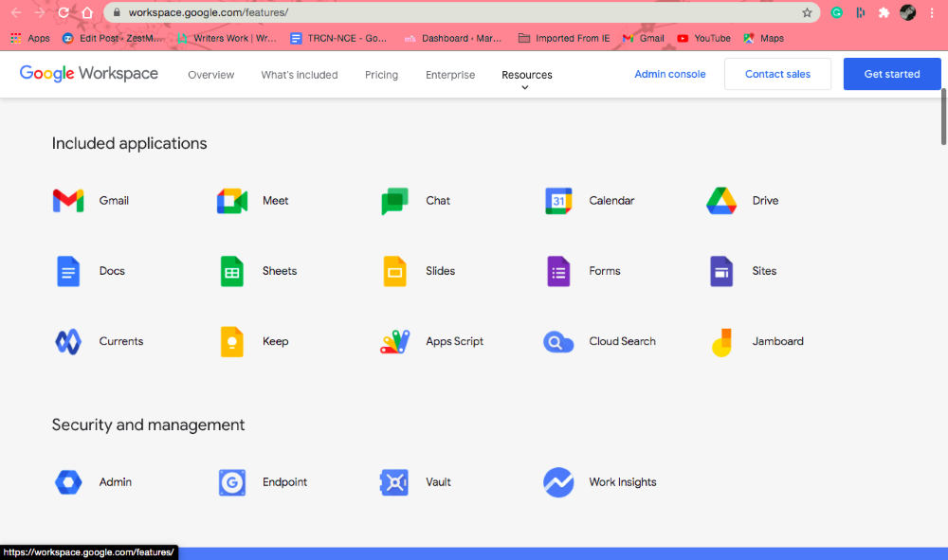Select the green Chat bubble icon
The width and height of the screenshot is (948, 560).
394,201
